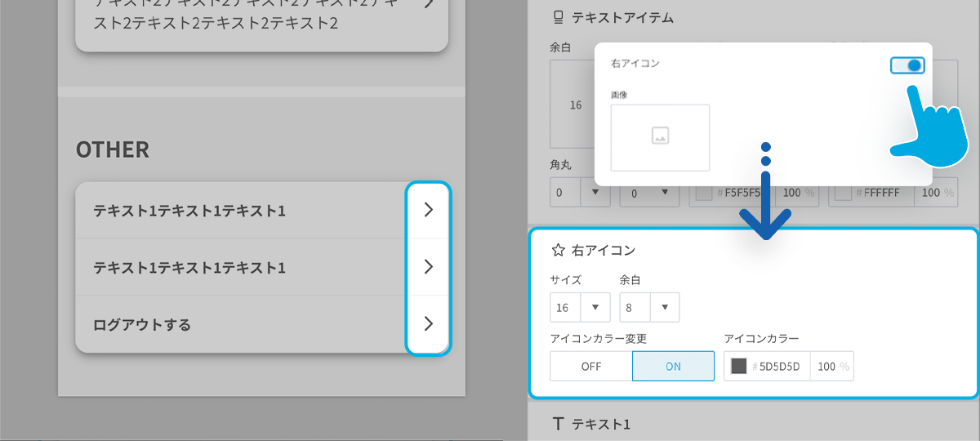Click chevron on second テキスト1 list row

pyautogui.click(x=429, y=267)
